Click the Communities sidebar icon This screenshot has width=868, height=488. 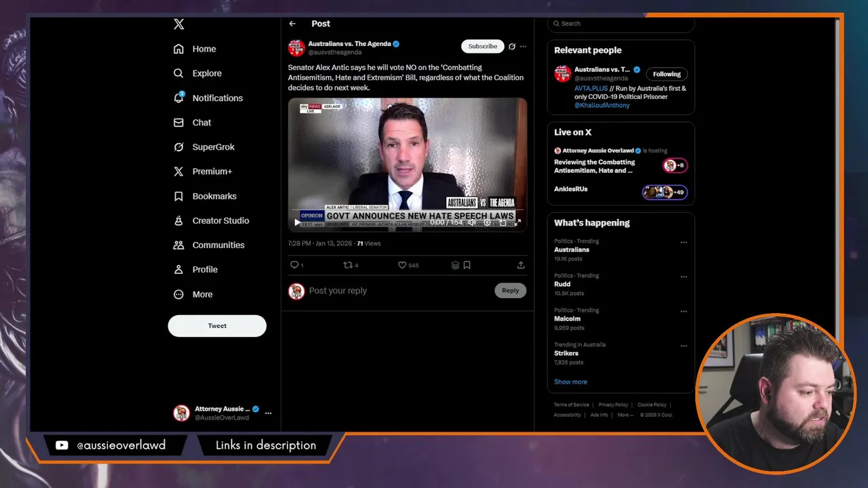178,245
